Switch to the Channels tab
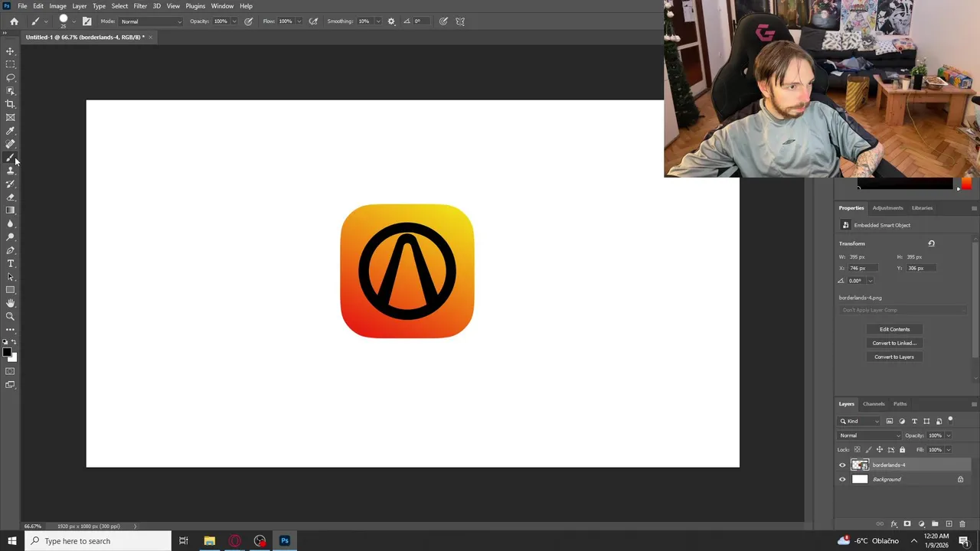The image size is (980, 551). tap(874, 404)
